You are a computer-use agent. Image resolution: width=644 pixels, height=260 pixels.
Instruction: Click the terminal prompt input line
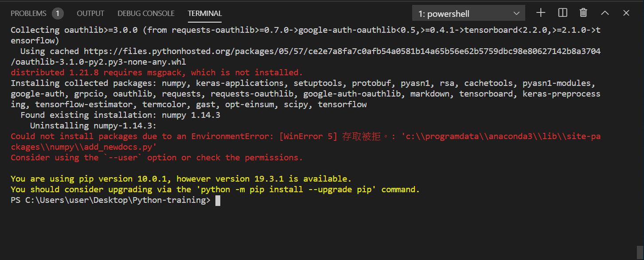tap(115, 200)
